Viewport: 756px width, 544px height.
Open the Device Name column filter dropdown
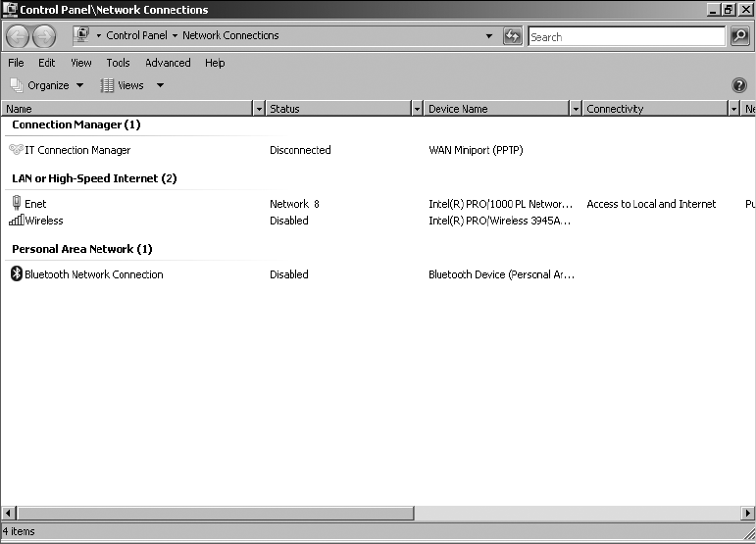pos(576,109)
